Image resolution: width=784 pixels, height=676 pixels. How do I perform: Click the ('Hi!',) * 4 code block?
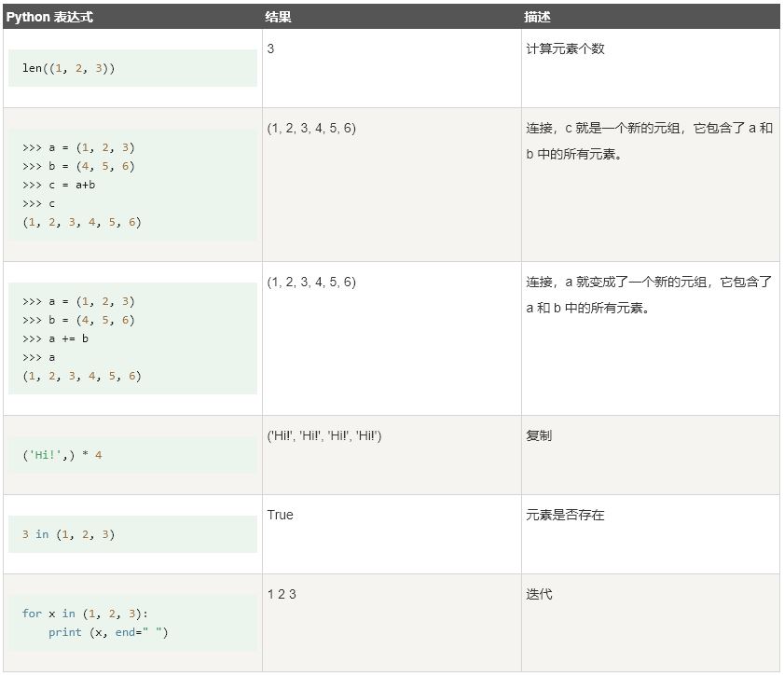(62, 455)
